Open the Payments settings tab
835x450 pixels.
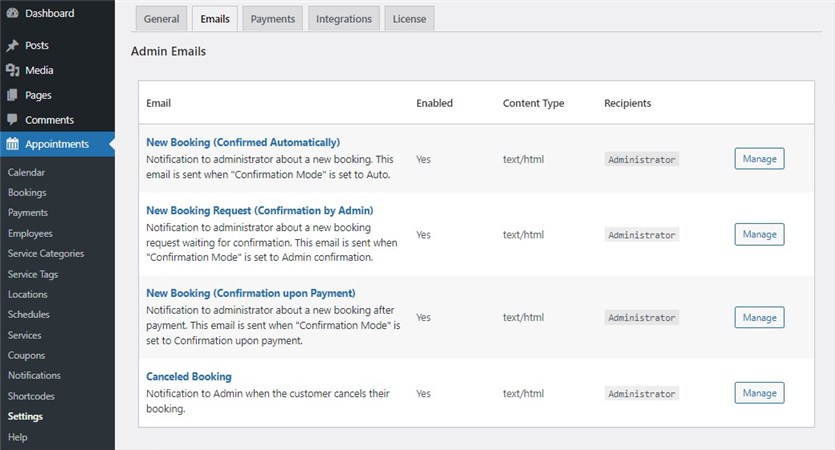273,19
